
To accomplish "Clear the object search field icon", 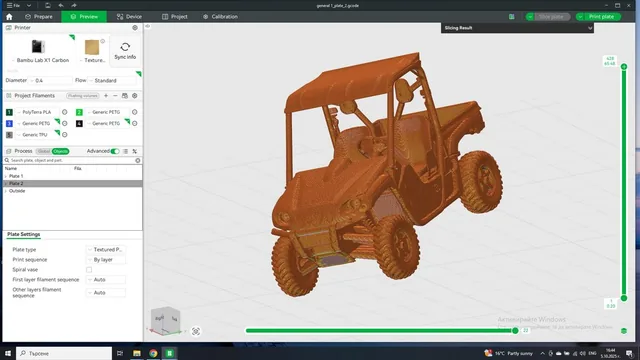I will click(138, 160).
